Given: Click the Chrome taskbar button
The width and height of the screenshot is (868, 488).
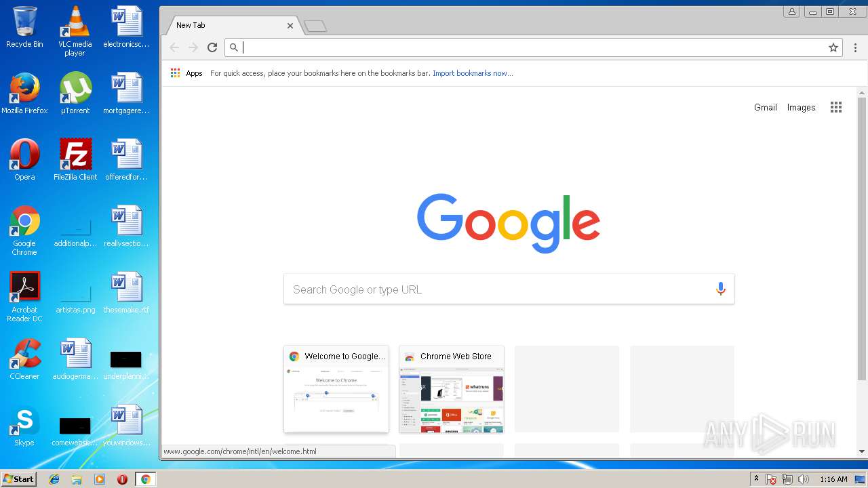Looking at the screenshot, I should coord(145,479).
